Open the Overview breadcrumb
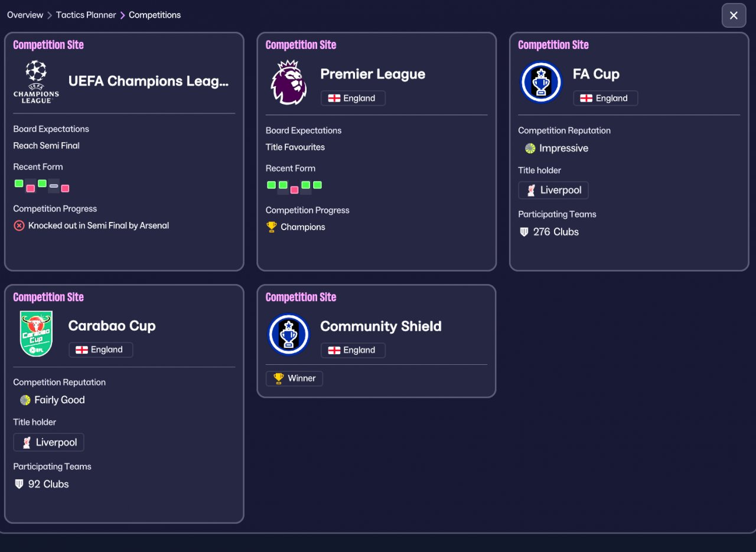 coord(25,15)
